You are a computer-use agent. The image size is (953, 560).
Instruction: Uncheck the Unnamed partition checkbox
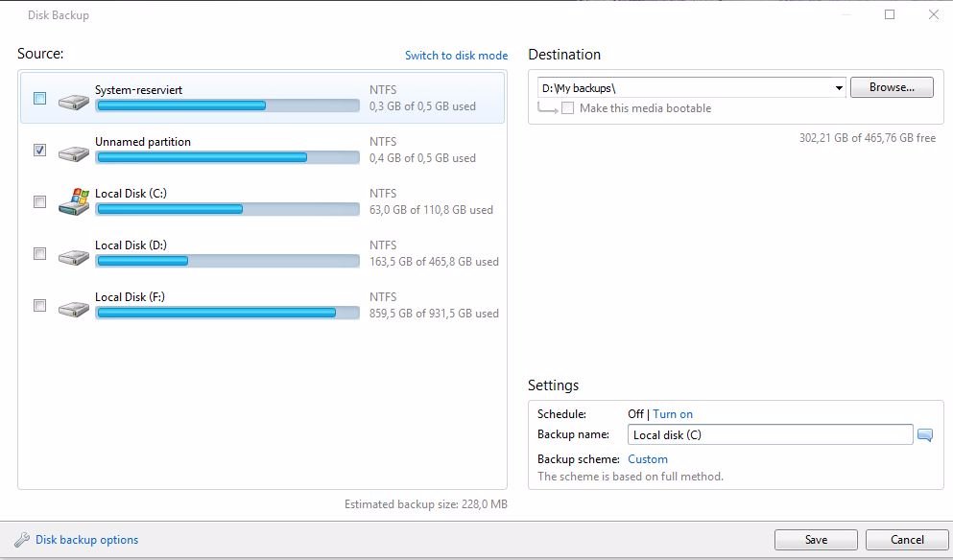(39, 150)
